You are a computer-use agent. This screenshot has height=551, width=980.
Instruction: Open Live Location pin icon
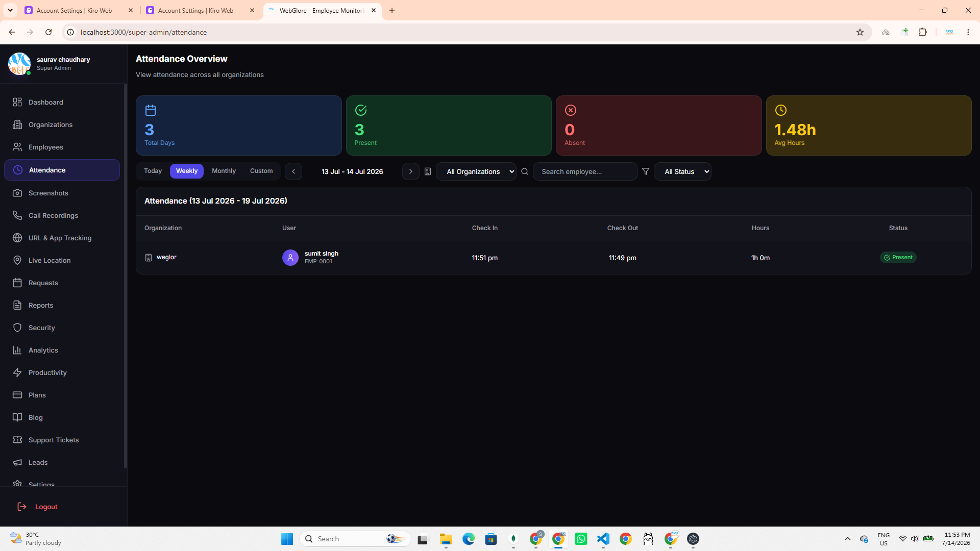tap(17, 260)
